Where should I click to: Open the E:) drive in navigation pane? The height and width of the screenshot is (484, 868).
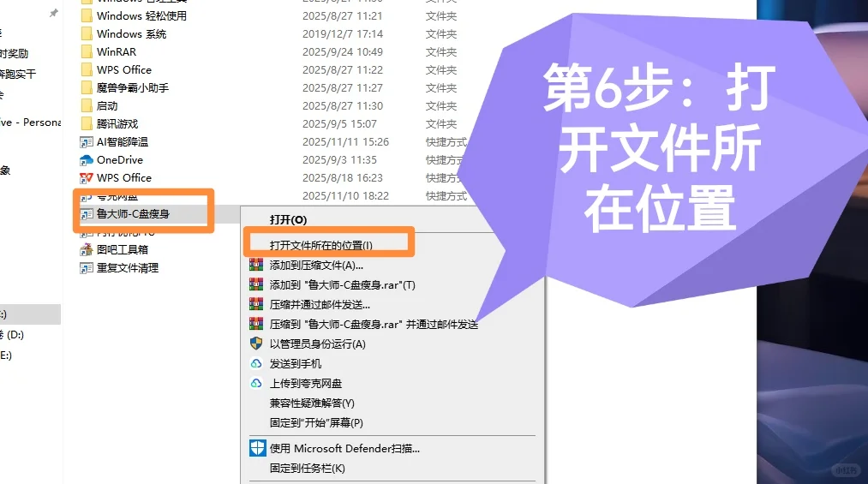(x=6, y=356)
